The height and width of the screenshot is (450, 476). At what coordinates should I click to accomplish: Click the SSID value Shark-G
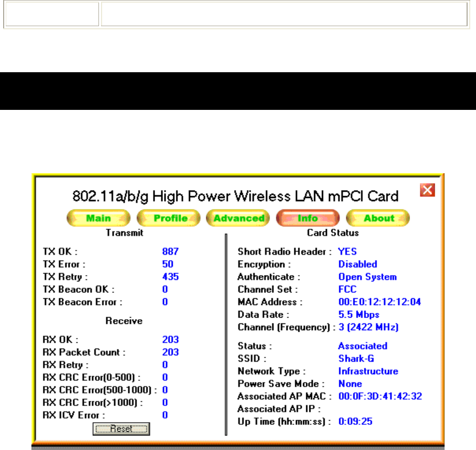356,358
